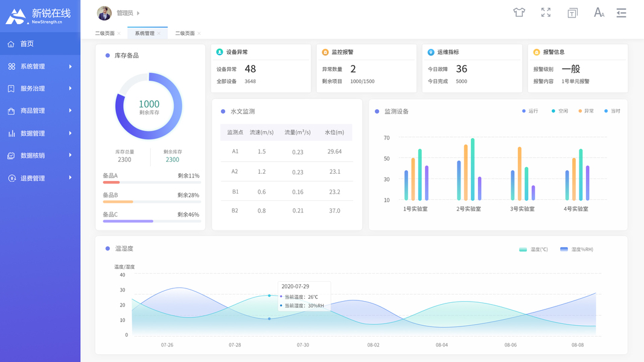Open the theme skin shirt icon
Screen dimensions: 644x362
coord(519,12)
